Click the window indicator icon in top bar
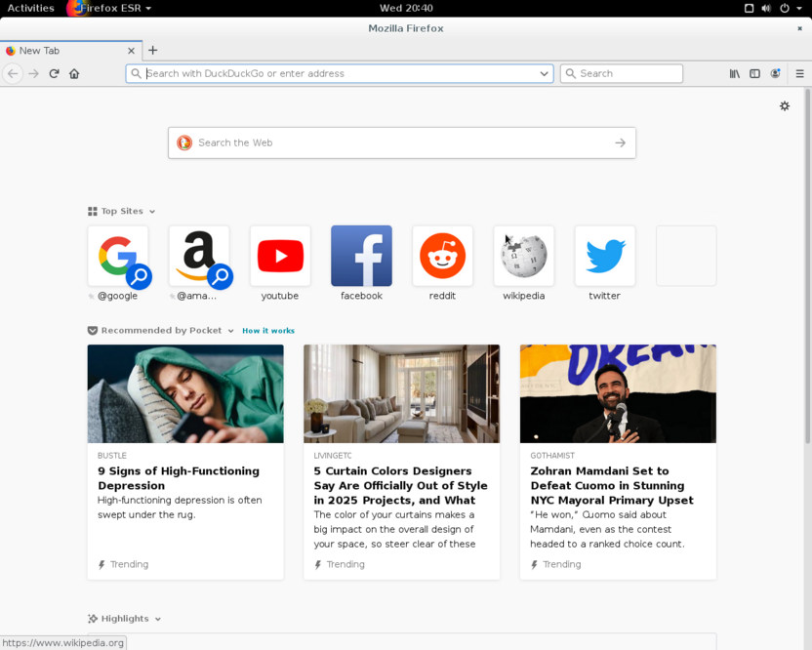The height and width of the screenshot is (650, 812). 749,8
